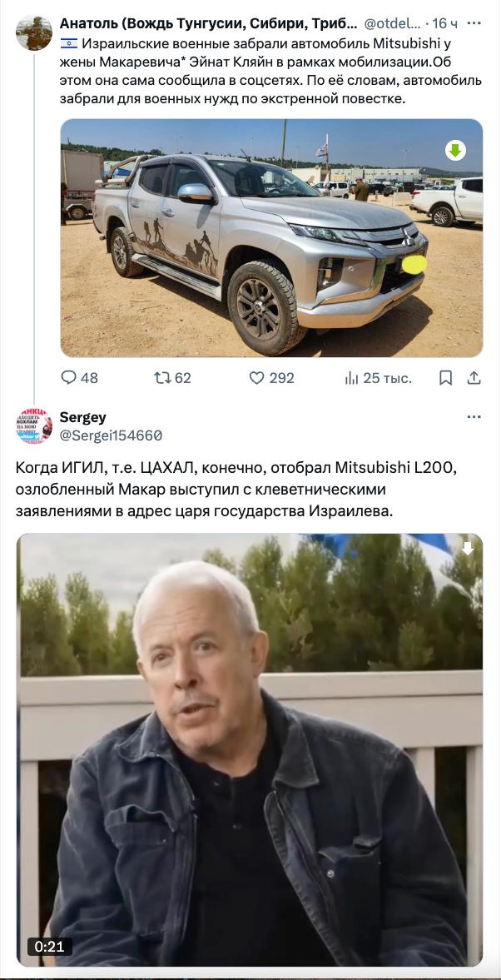501x980 pixels.
Task: Click the Sergey display name
Action: click(x=83, y=417)
